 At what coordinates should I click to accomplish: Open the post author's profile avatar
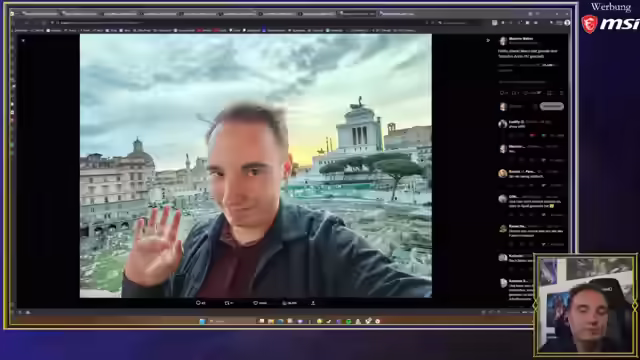pos(503,40)
